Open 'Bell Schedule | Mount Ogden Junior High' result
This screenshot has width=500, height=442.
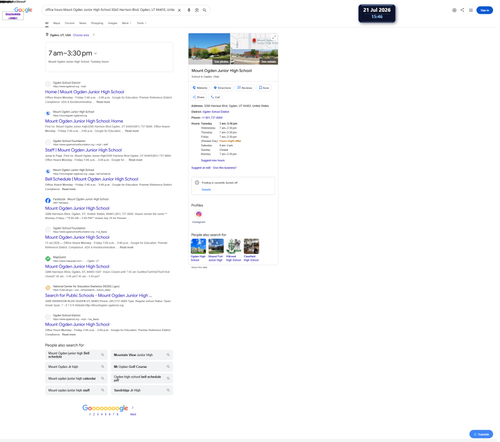(92, 179)
